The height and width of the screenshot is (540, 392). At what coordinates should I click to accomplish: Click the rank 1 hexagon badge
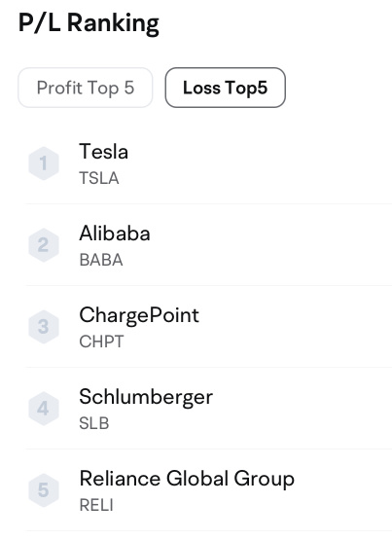tap(44, 163)
